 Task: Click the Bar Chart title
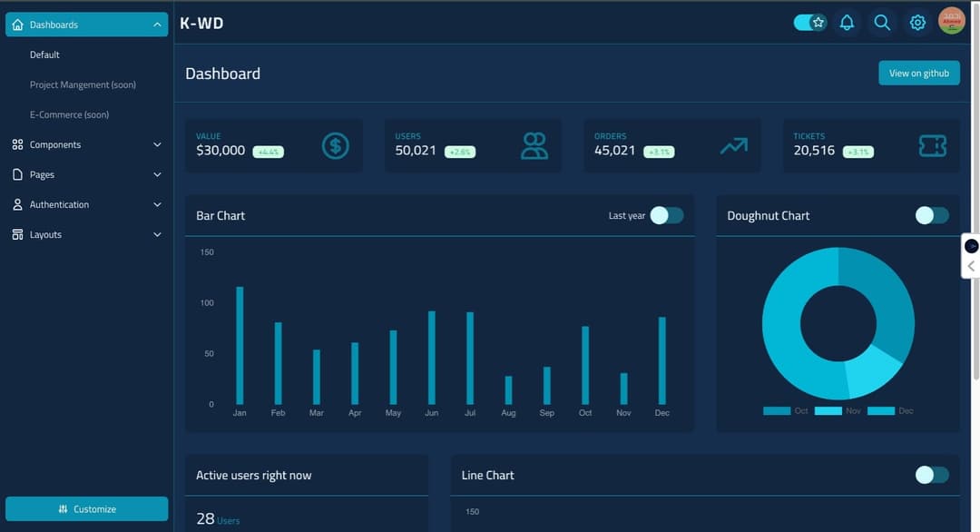[220, 216]
